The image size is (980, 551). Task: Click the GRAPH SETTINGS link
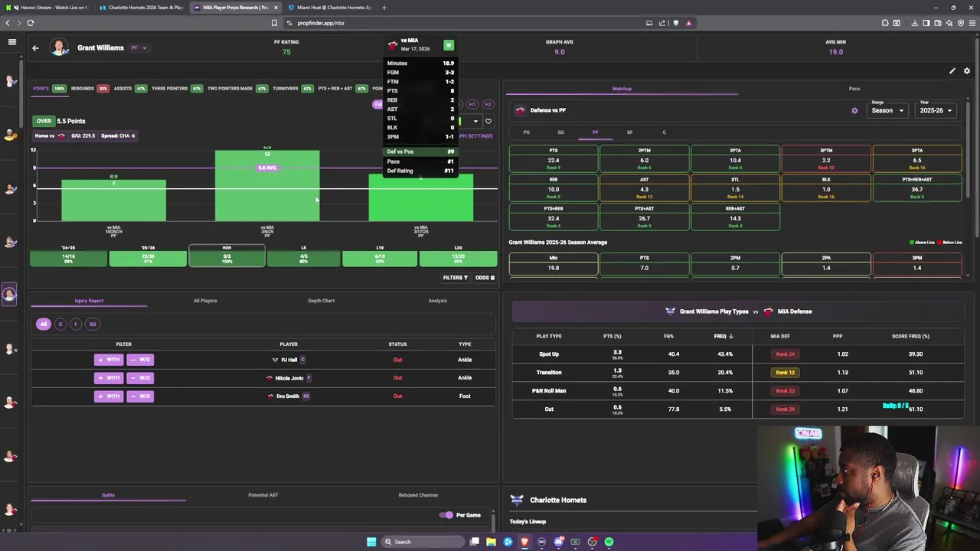(475, 136)
